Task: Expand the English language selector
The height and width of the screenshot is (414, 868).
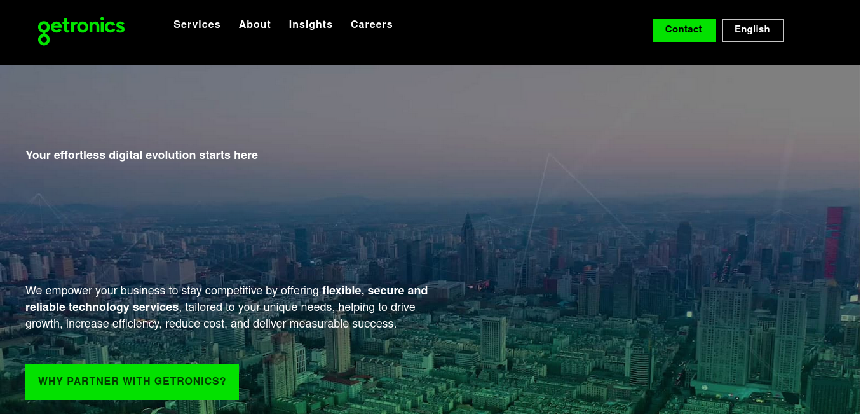Action: coord(753,30)
